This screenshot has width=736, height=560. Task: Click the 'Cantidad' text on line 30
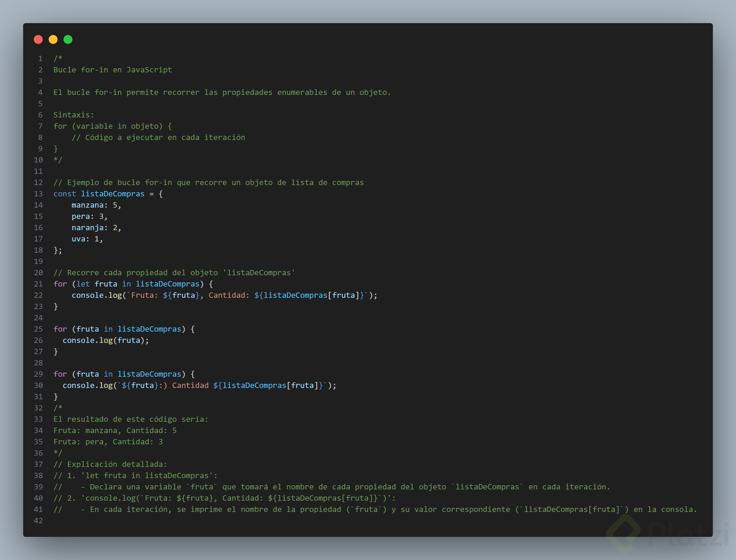click(x=190, y=385)
